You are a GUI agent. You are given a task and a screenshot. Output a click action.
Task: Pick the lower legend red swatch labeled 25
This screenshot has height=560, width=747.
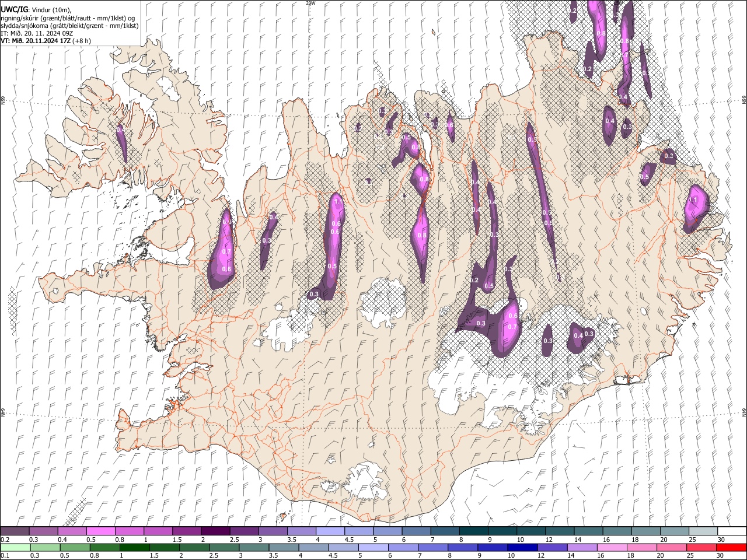click(701, 547)
